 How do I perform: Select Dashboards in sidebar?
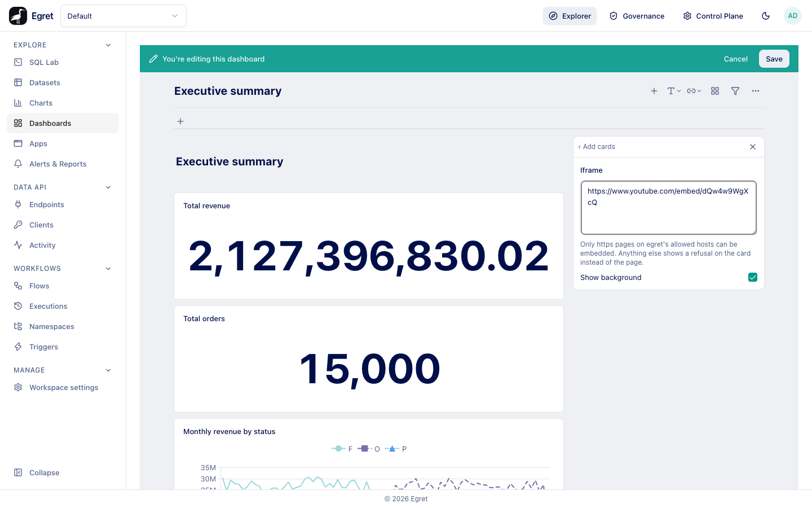coord(63,123)
